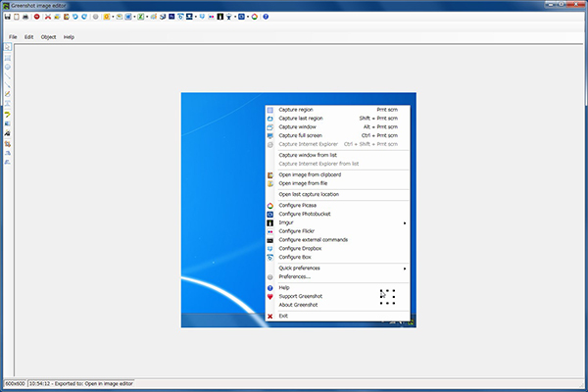588x392 pixels.
Task: Click the 600x600 size in status bar
Action: (x=15, y=383)
